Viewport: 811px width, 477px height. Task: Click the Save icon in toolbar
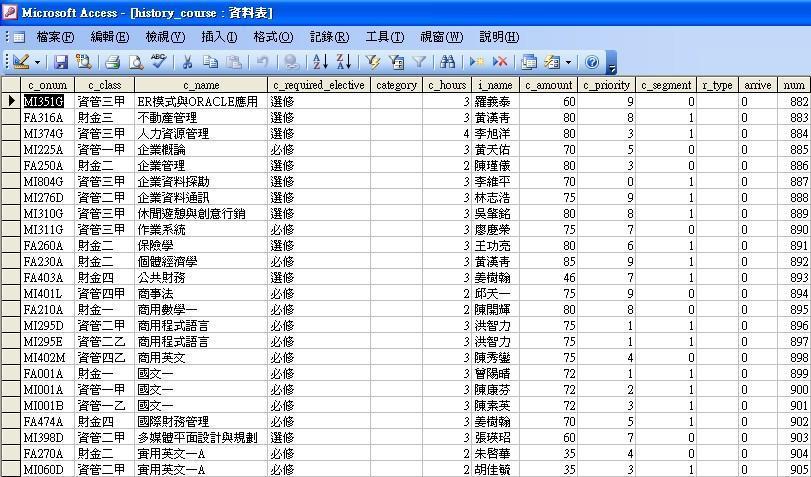pos(61,62)
